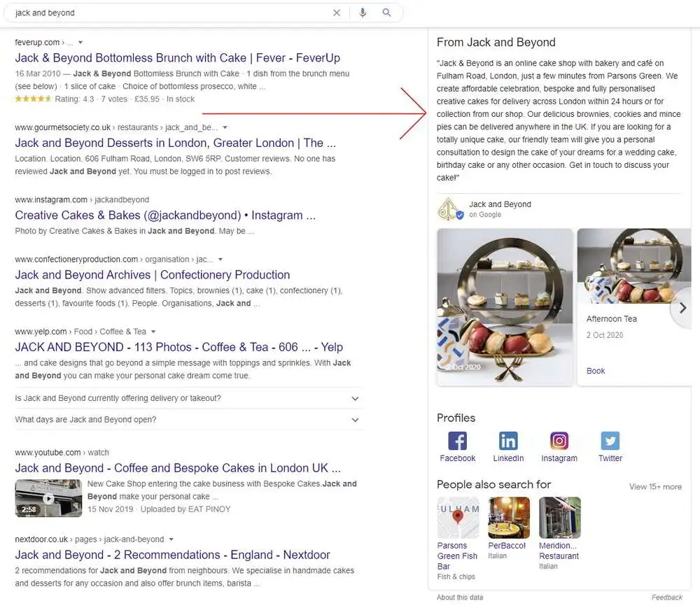The height and width of the screenshot is (608, 700).
Task: Click the Twitter profile label
Action: point(610,458)
